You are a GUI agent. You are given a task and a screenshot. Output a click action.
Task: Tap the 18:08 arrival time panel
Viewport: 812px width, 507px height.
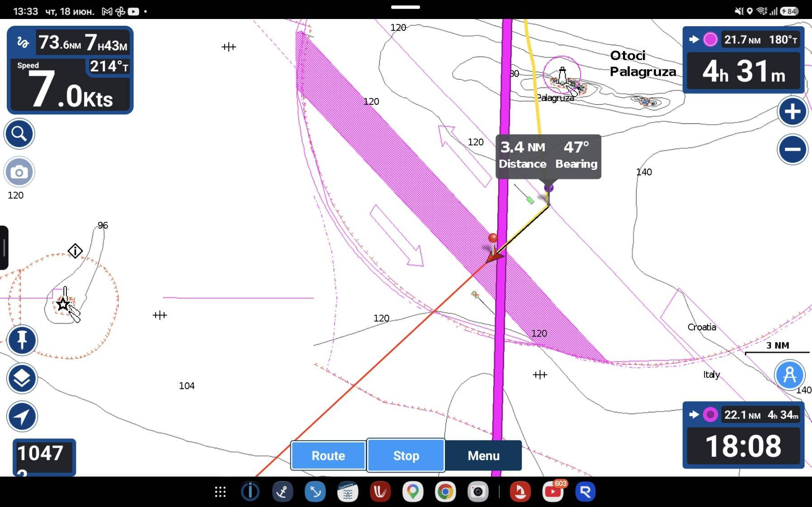click(743, 446)
